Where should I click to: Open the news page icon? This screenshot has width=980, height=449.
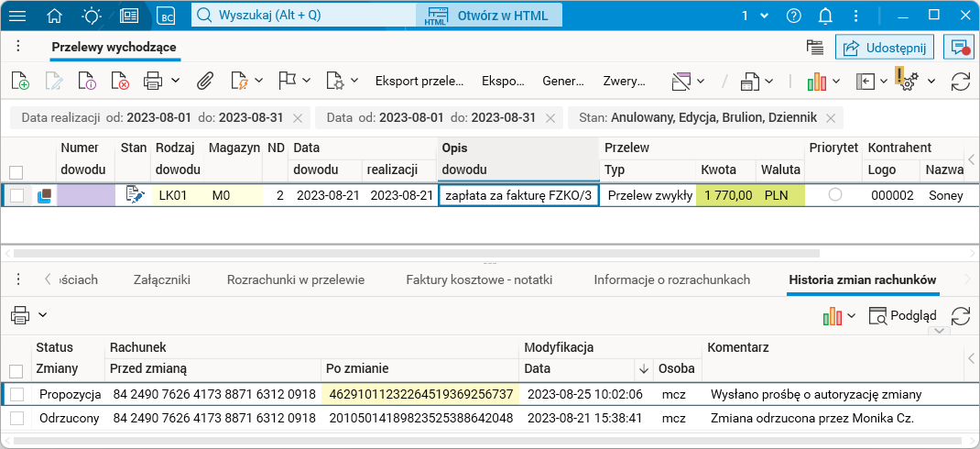tap(129, 16)
